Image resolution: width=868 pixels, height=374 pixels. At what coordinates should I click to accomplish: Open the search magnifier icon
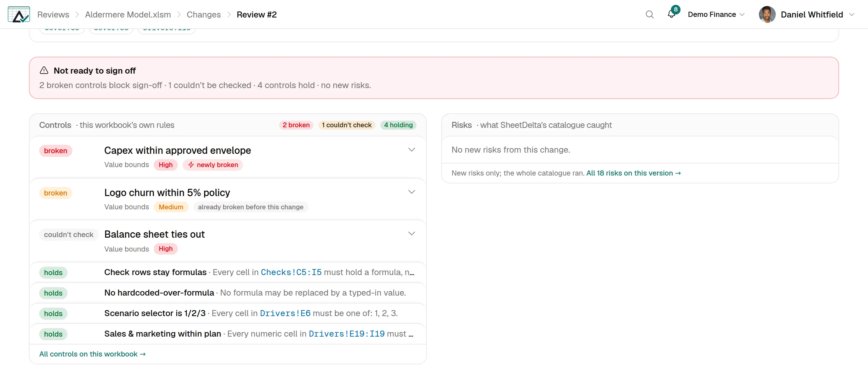[649, 14]
